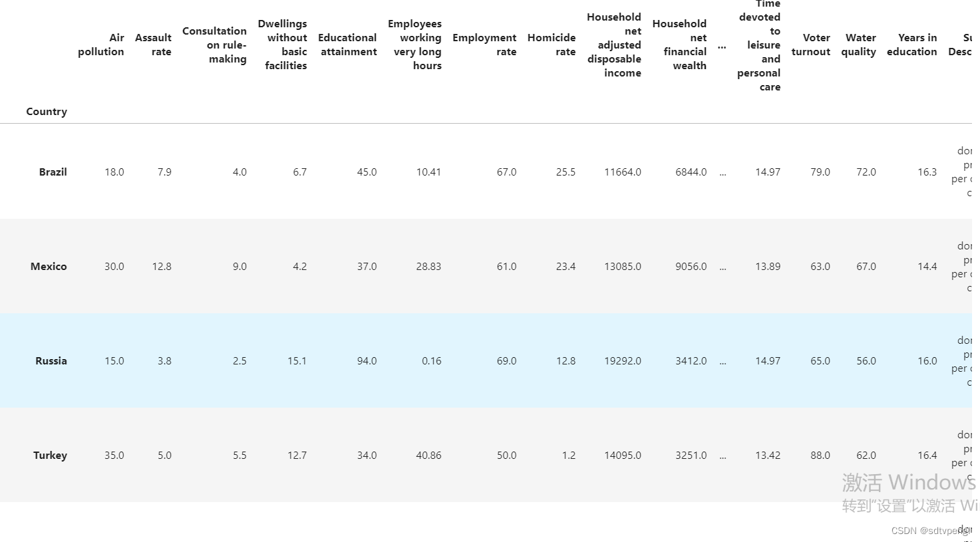The width and height of the screenshot is (980, 542).
Task: Click Turkey's long hours value 40.86
Action: click(428, 455)
